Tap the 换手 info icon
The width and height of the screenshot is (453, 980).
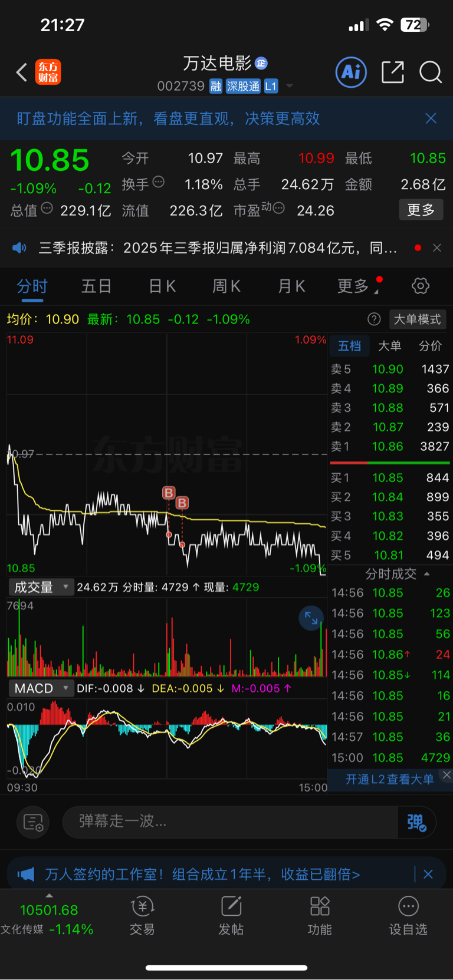tap(159, 182)
